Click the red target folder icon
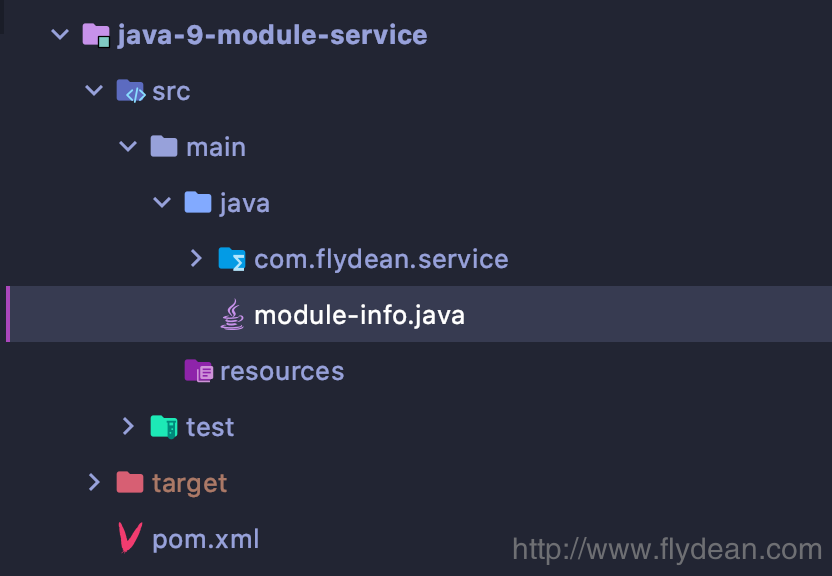The image size is (832, 576). [130, 484]
